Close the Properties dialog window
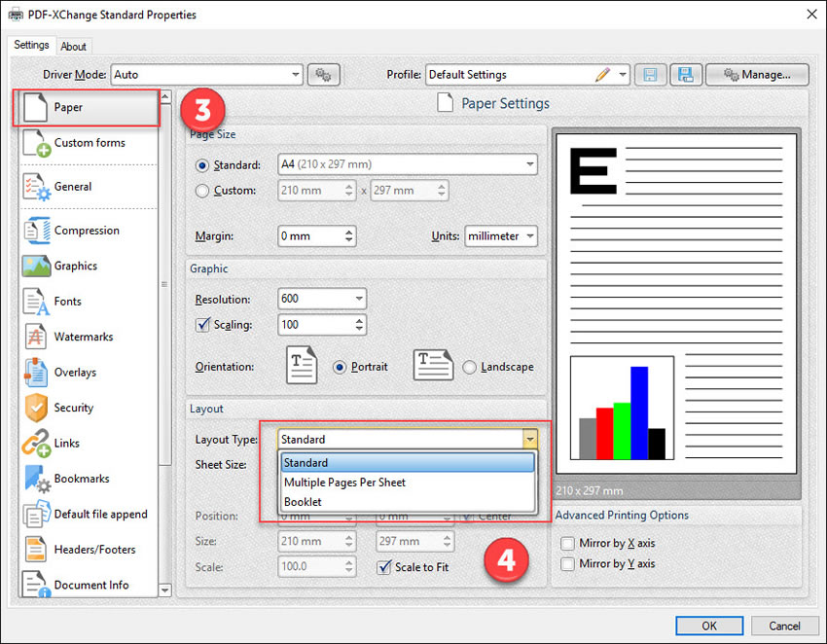 811,15
